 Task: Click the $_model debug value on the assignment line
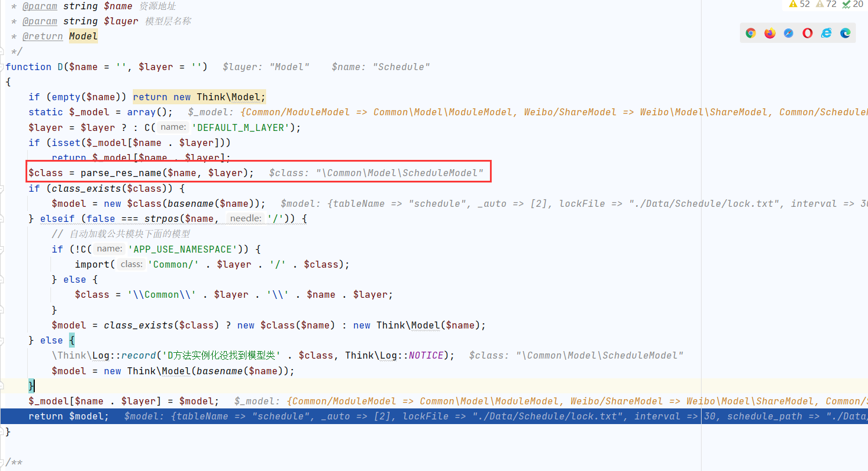pos(551,401)
